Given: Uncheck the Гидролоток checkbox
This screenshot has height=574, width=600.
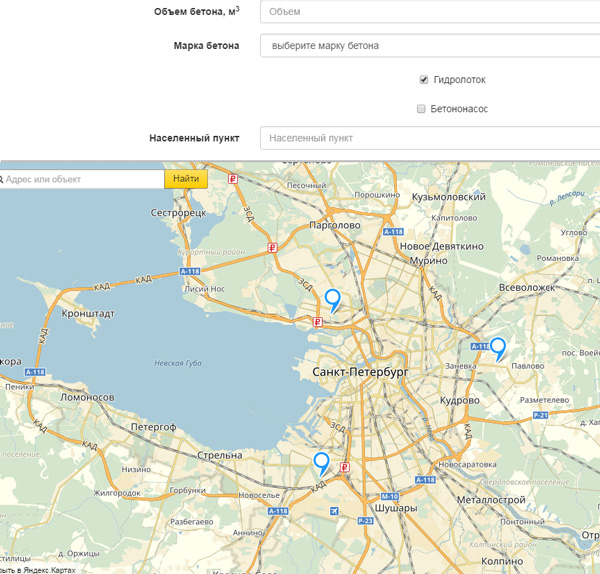Looking at the screenshot, I should 424,80.
